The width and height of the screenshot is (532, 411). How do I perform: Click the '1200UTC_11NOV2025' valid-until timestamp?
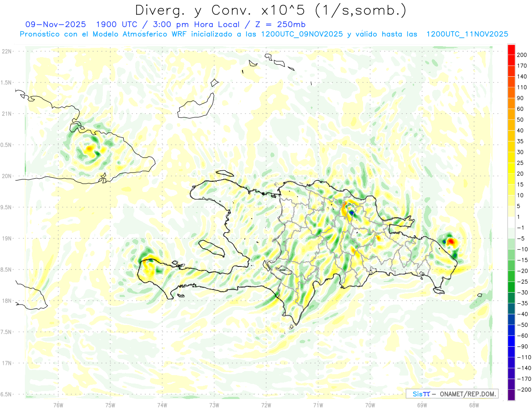coord(467,34)
